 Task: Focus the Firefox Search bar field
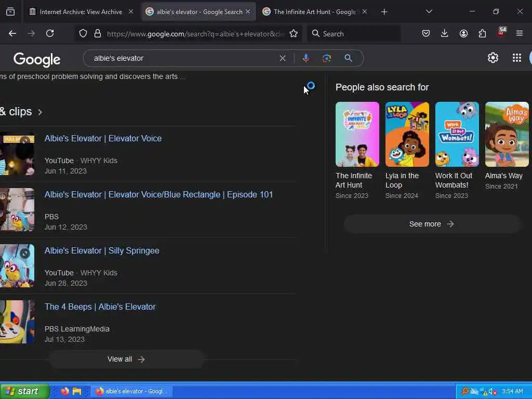tap(354, 34)
